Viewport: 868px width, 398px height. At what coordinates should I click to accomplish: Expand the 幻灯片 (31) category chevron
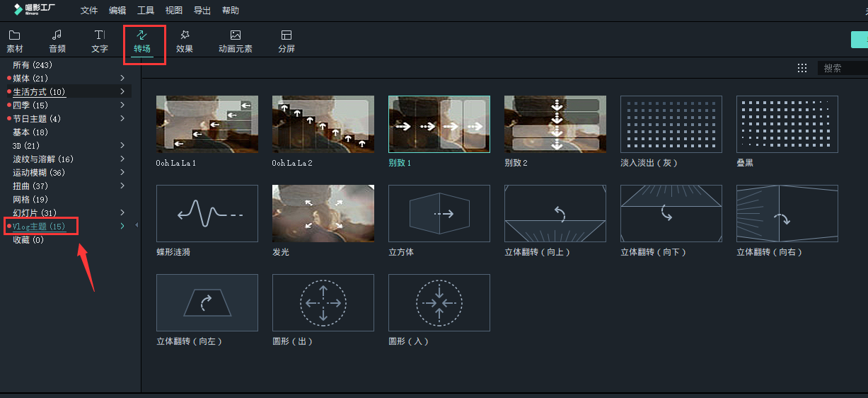pyautogui.click(x=122, y=212)
